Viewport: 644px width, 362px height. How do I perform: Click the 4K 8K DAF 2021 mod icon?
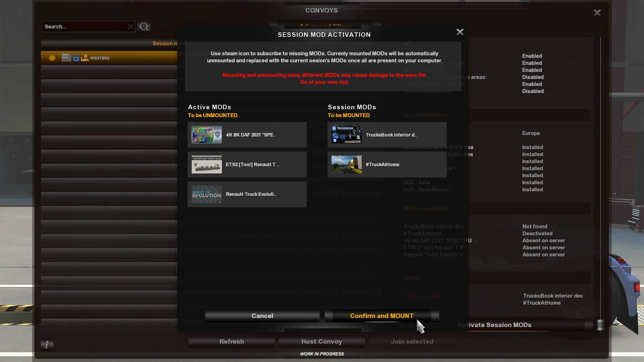206,134
